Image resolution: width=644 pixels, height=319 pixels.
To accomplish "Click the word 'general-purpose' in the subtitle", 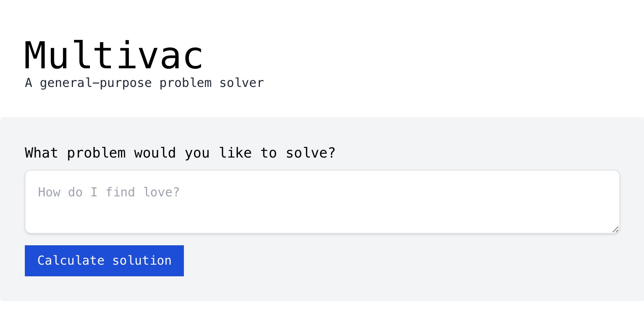I will tap(95, 83).
